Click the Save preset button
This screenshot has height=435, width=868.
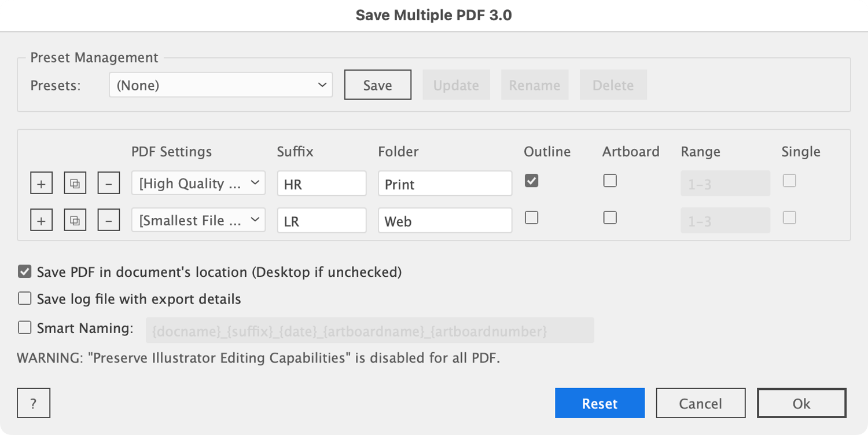pos(377,85)
